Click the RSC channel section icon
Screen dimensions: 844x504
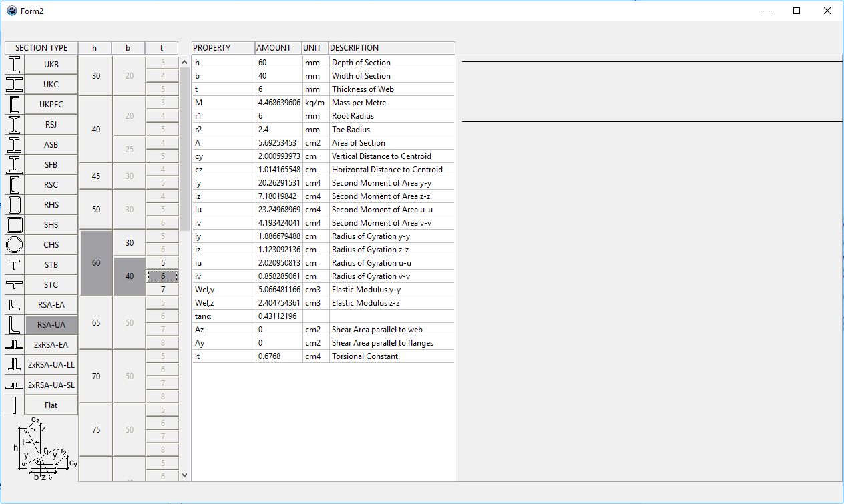(x=15, y=185)
